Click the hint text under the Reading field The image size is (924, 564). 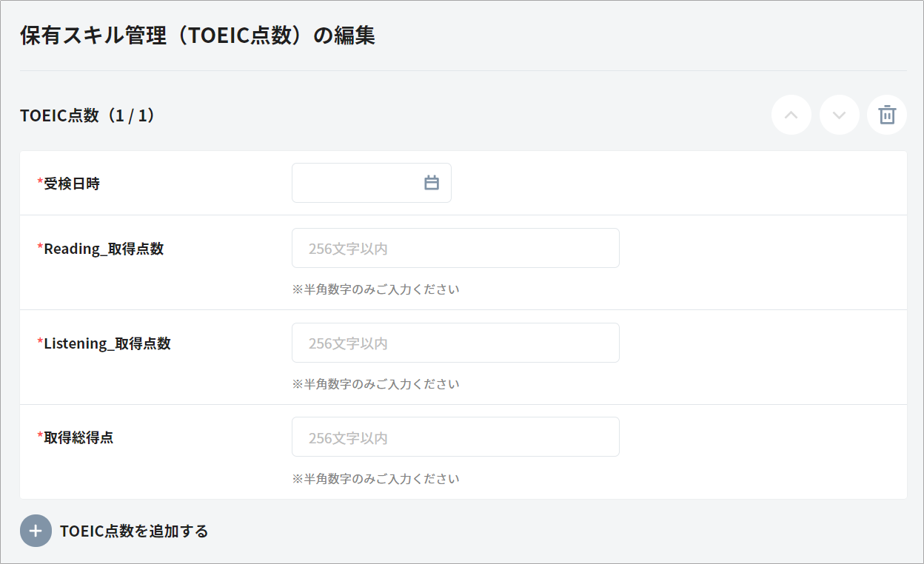(376, 289)
